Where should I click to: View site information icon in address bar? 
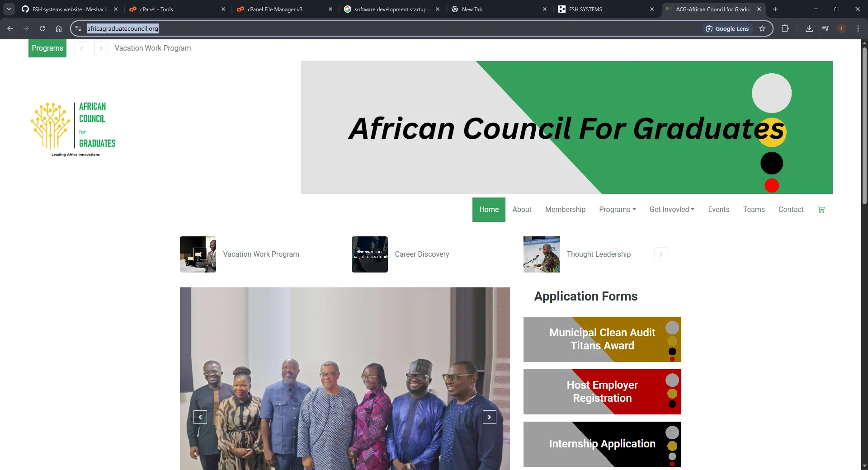pos(78,28)
